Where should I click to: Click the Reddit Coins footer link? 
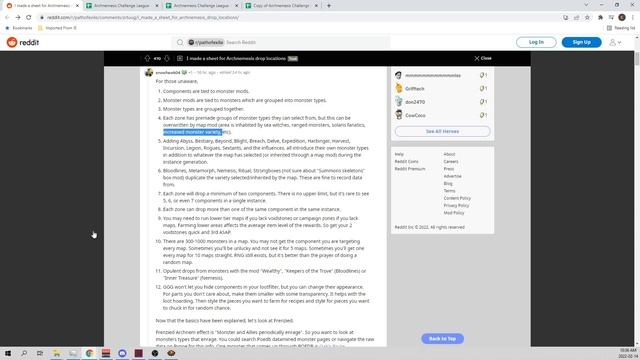click(x=406, y=162)
